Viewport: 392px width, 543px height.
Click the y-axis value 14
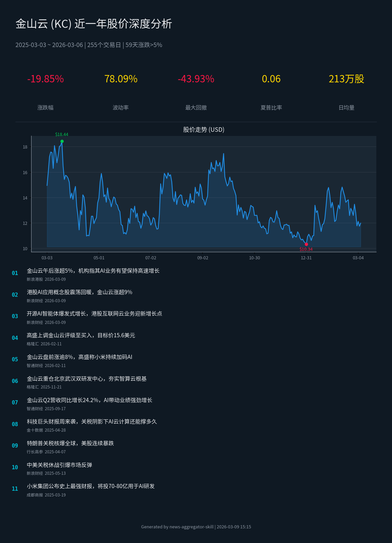click(25, 198)
